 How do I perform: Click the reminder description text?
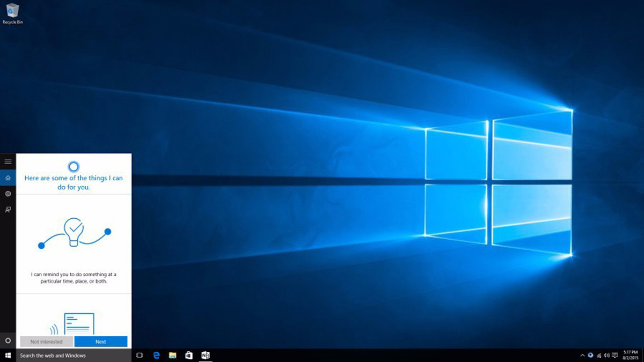(74, 277)
